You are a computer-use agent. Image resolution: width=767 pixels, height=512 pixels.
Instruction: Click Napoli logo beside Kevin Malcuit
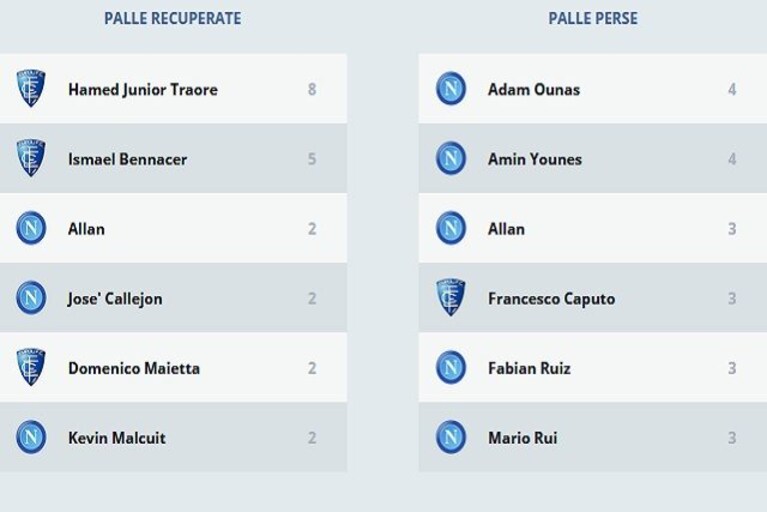tap(31, 437)
